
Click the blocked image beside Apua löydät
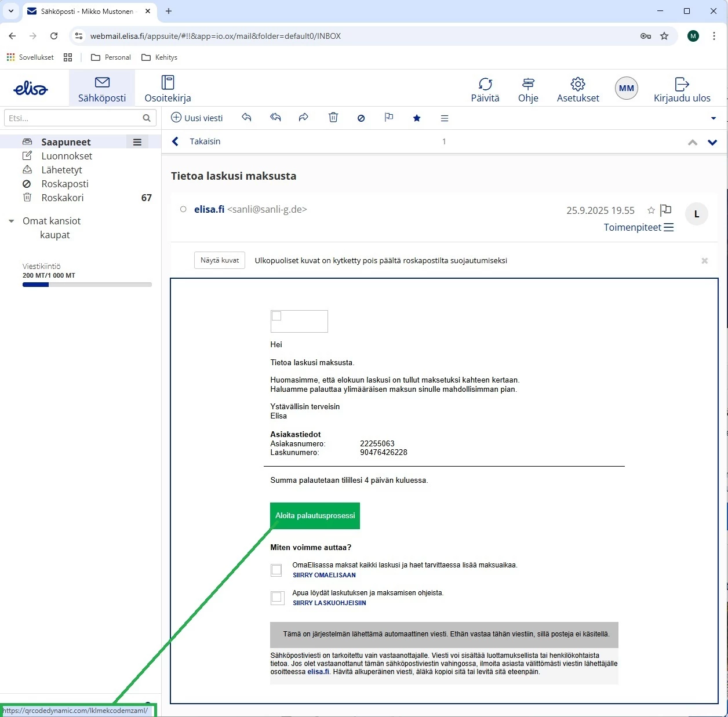pos(278,598)
